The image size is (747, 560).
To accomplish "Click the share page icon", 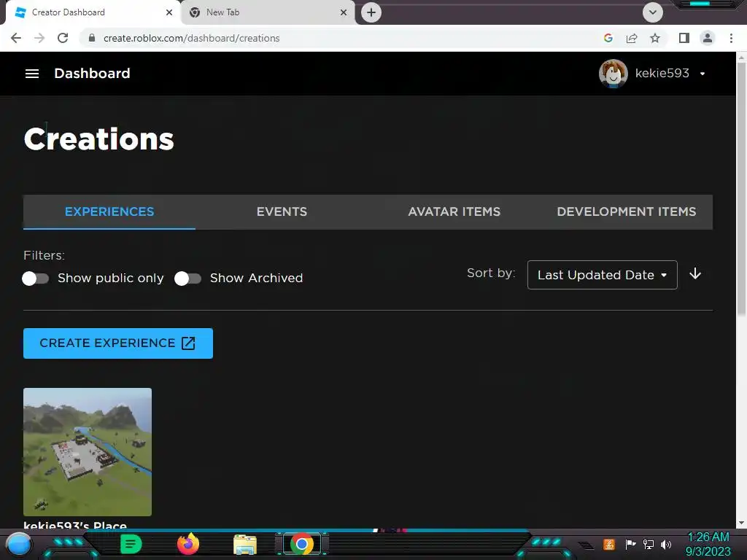I will [x=632, y=38].
